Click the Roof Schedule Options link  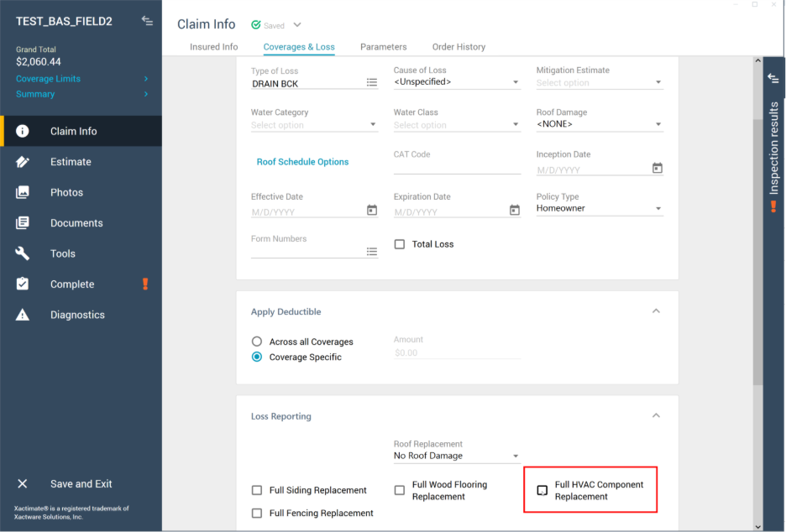[x=302, y=162]
